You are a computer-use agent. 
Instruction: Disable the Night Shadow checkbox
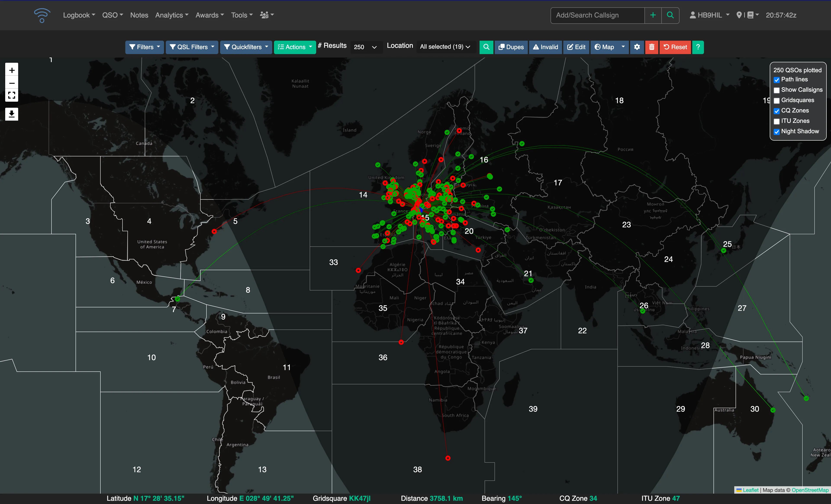[x=777, y=132]
